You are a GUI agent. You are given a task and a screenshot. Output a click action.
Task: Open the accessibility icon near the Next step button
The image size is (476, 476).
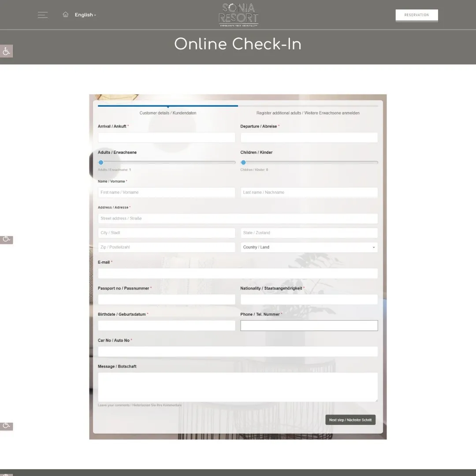6,426
